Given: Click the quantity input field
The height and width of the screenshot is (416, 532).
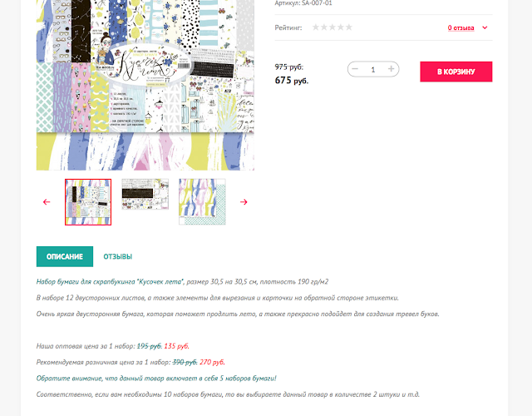Looking at the screenshot, I should pos(373,69).
